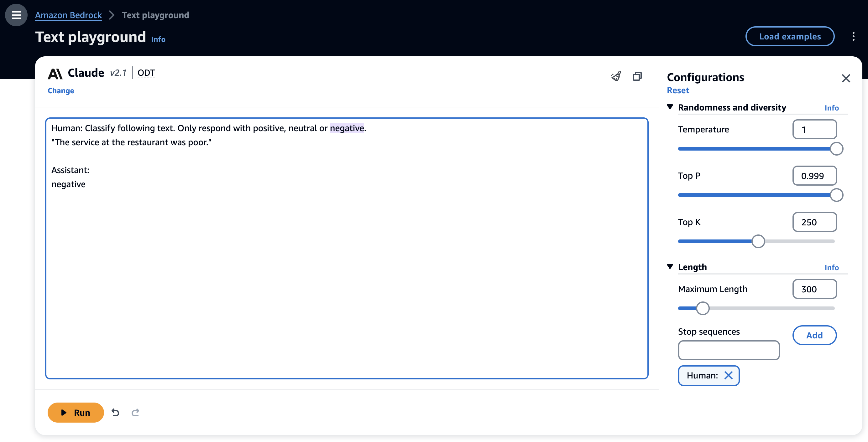Click the Run button to execute

[76, 412]
